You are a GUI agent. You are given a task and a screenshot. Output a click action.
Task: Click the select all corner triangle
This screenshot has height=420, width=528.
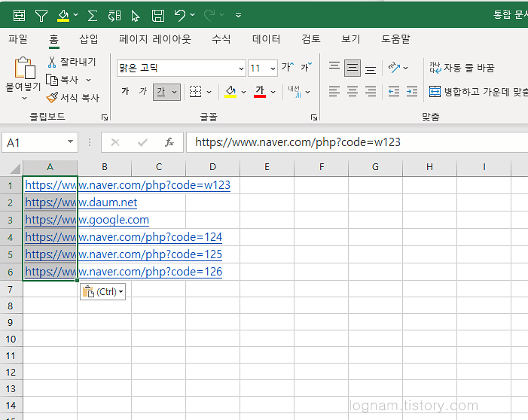point(15,169)
